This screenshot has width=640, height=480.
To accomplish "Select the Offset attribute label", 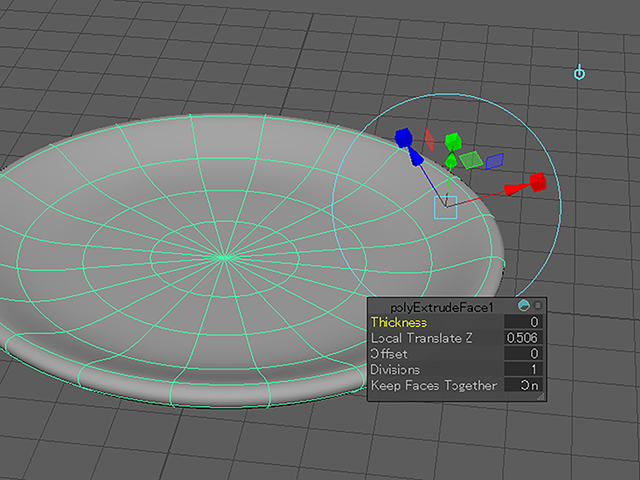I will (389, 353).
